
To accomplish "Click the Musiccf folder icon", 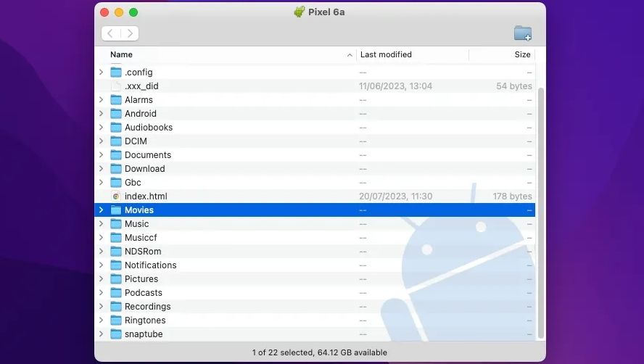I will pyautogui.click(x=116, y=237).
